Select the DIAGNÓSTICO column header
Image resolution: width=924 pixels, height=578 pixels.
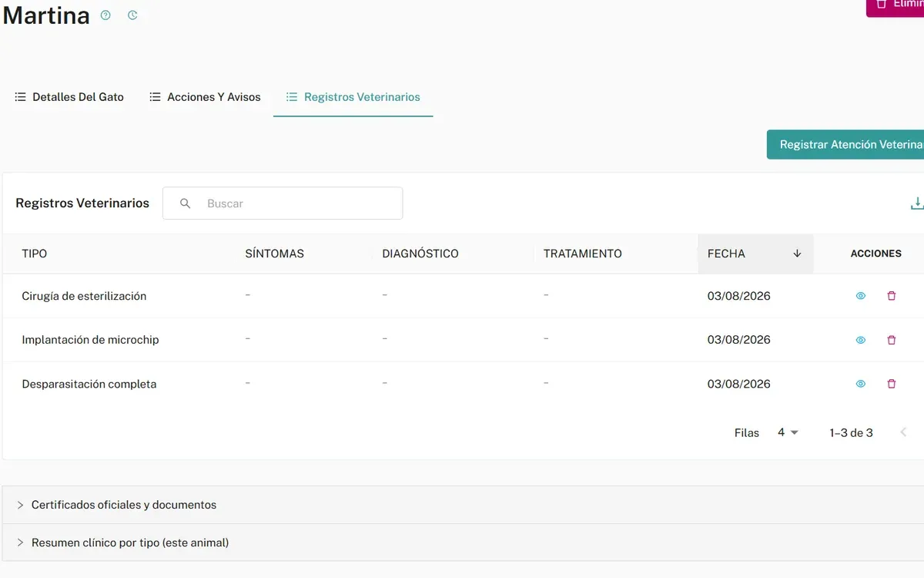point(420,254)
